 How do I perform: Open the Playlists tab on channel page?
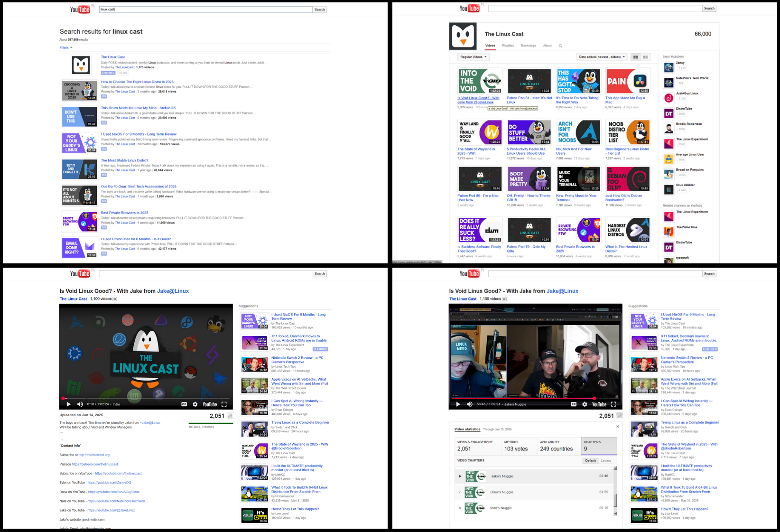pos(508,46)
